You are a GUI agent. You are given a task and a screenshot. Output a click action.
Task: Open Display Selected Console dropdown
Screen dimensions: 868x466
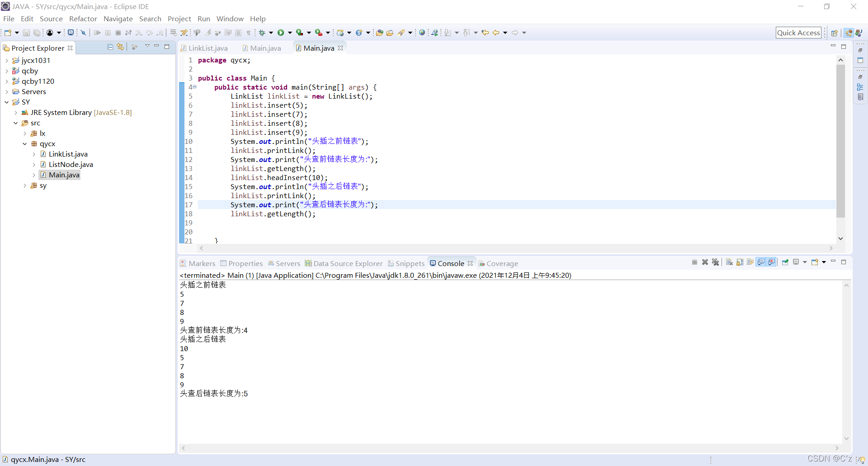[x=805, y=262]
